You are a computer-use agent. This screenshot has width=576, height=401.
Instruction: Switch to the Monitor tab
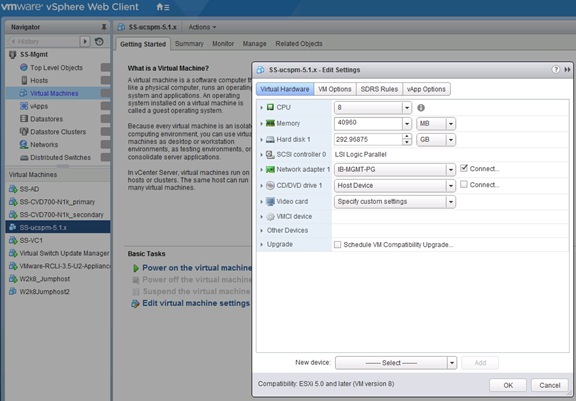point(223,44)
